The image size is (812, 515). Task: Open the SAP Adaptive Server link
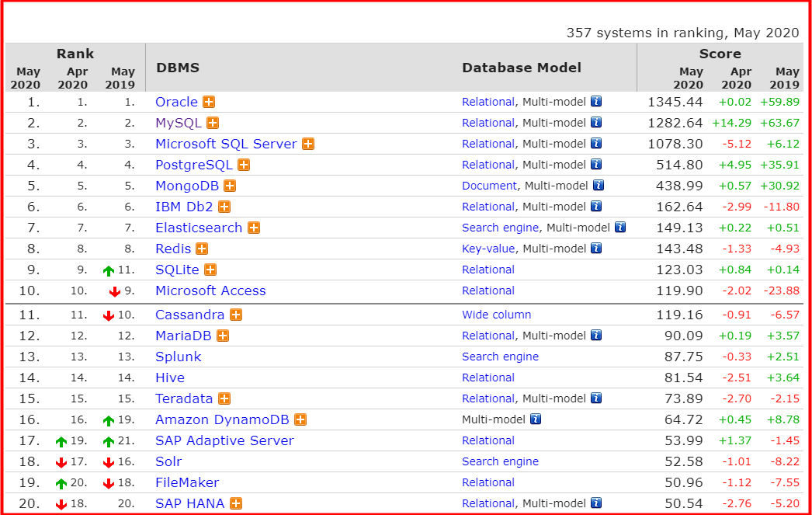pos(225,441)
